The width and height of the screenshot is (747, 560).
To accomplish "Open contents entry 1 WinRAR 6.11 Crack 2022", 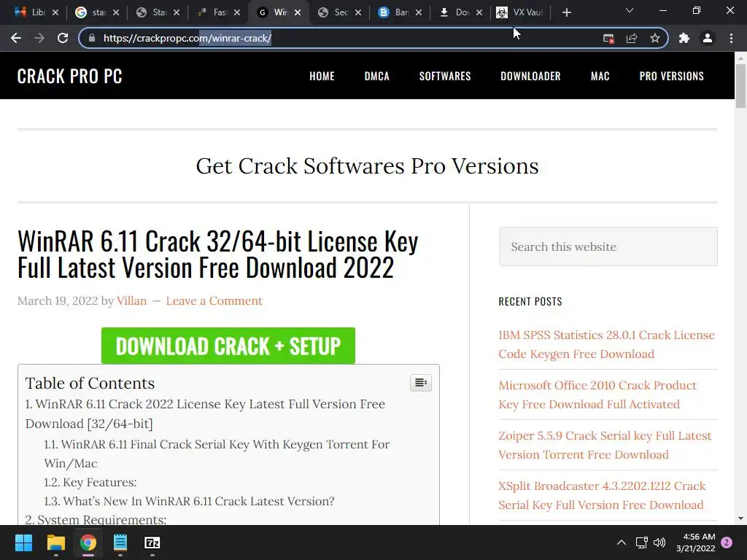I will click(x=205, y=414).
